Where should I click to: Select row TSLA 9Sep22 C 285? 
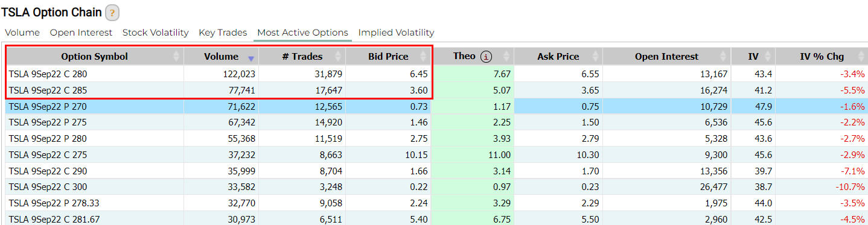point(436,90)
